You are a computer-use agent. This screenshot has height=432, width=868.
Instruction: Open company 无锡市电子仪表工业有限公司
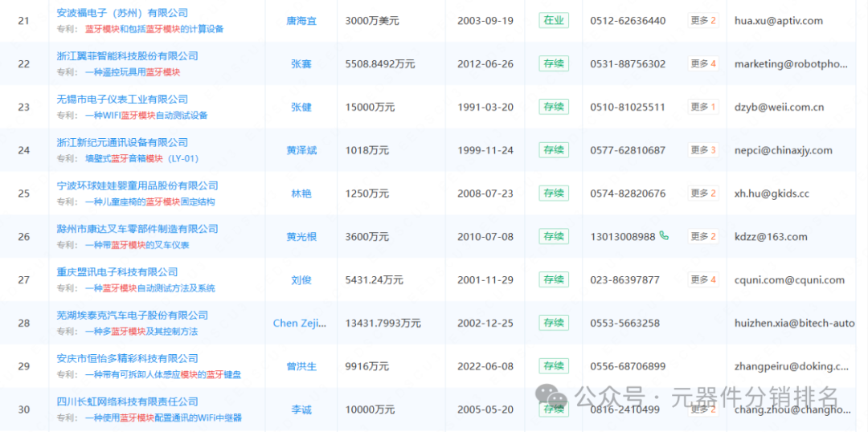122,99
